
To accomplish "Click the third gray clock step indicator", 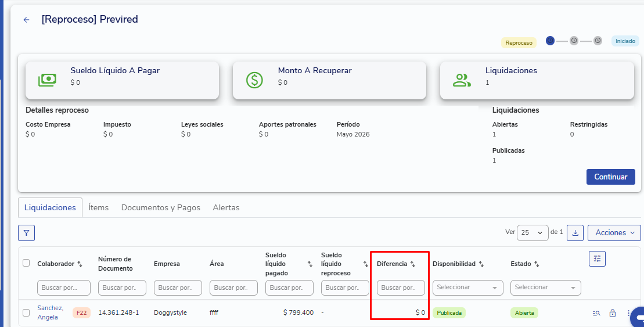I will tap(598, 41).
